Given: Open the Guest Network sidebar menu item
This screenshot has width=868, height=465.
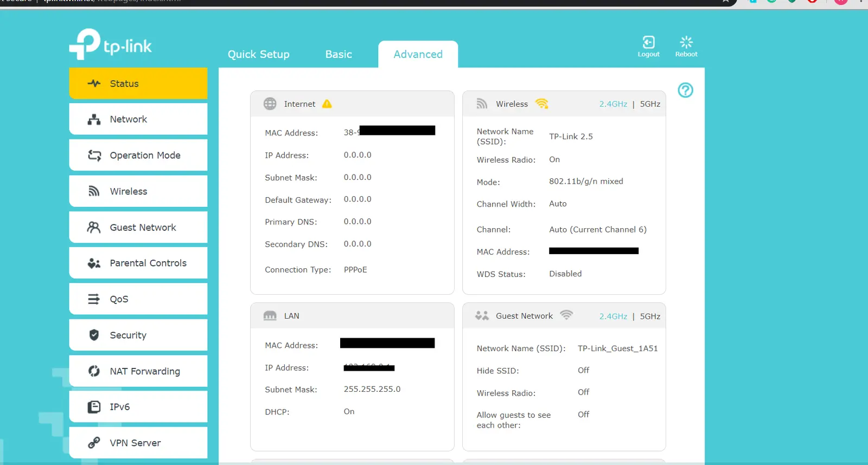Looking at the screenshot, I should pyautogui.click(x=138, y=228).
